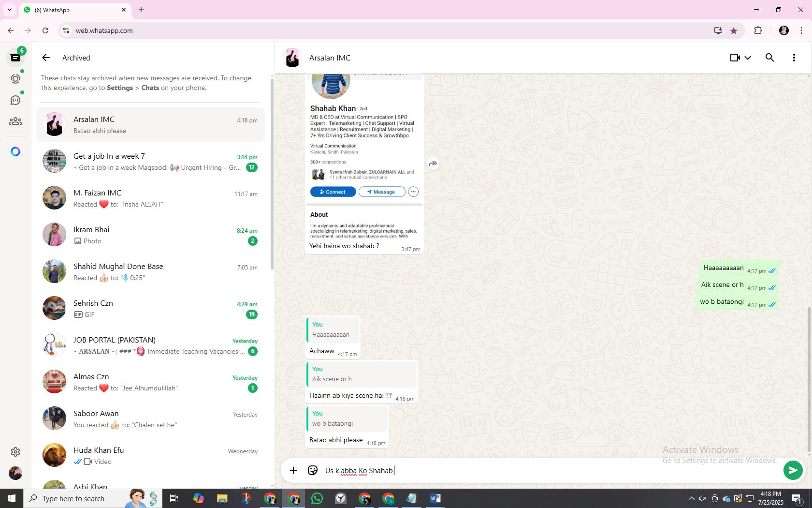
Task: Open the M. Faizan IMC chat
Action: 150,198
